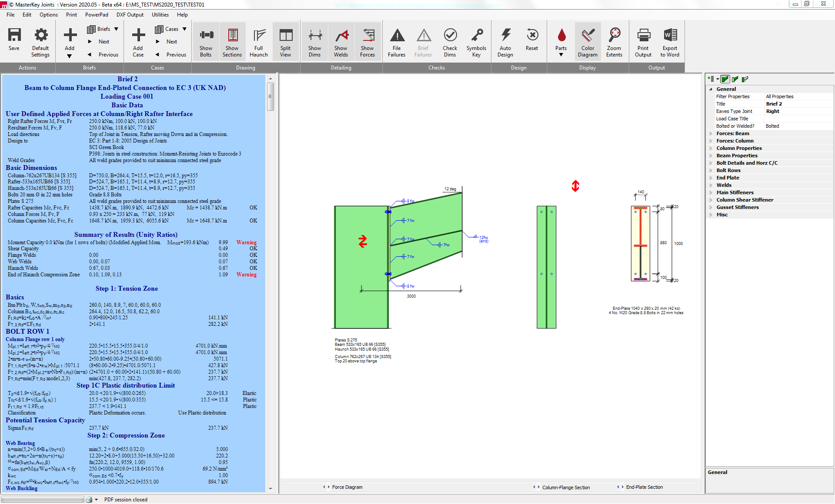835x504 pixels.
Task: Expand Bolt Rows property group
Action: (x=711, y=170)
